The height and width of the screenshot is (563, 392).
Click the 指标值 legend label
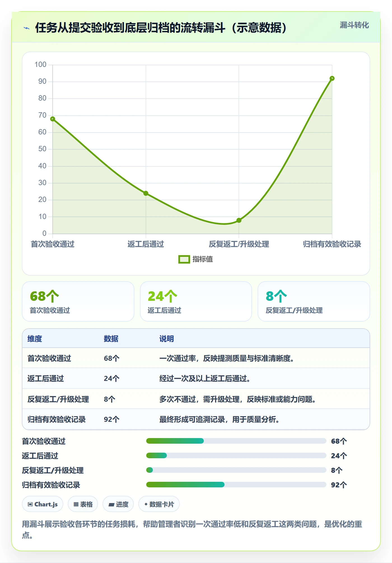(203, 259)
